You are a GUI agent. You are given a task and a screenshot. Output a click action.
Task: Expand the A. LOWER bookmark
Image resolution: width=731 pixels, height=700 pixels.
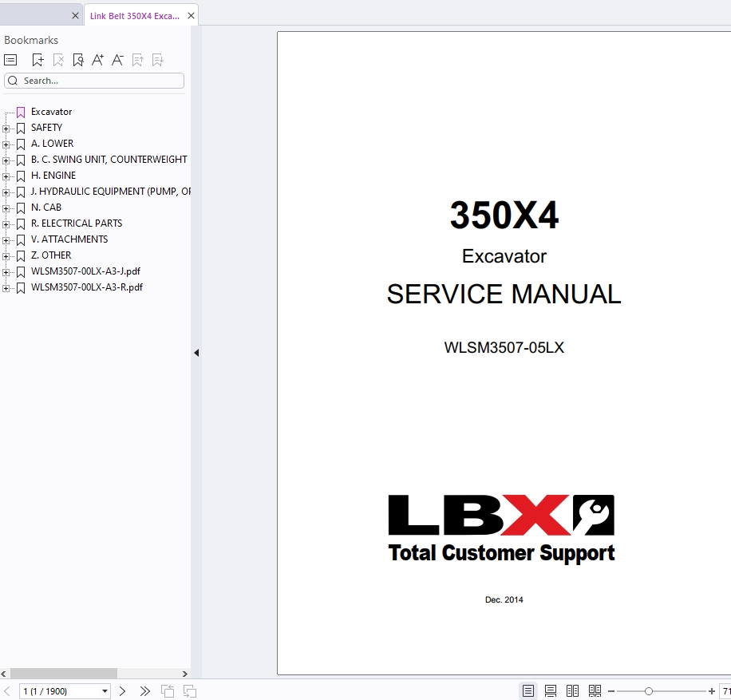click(6, 144)
